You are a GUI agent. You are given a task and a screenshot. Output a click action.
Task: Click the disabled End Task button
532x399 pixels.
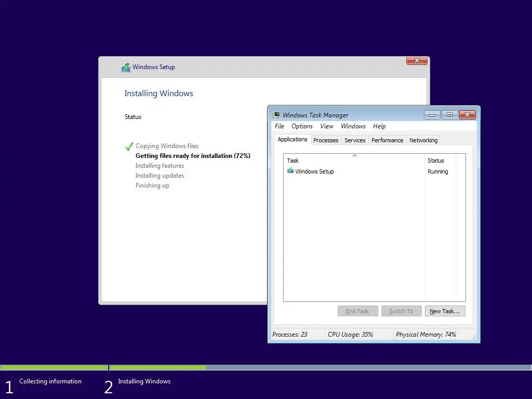pyautogui.click(x=357, y=311)
